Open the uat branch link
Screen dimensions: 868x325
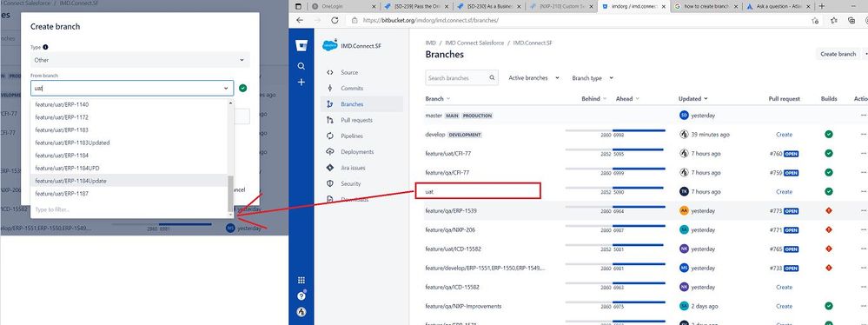click(x=429, y=191)
